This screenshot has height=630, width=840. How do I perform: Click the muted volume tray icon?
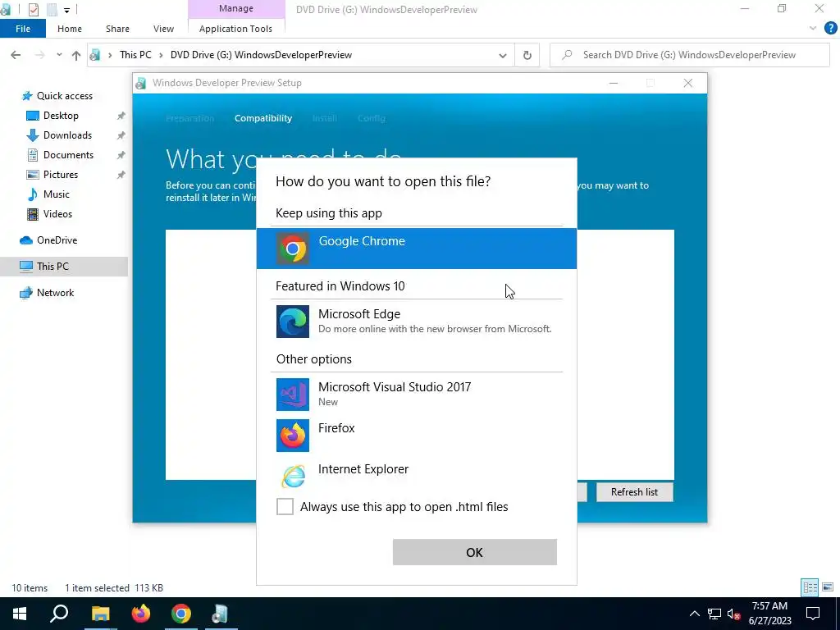pos(734,614)
